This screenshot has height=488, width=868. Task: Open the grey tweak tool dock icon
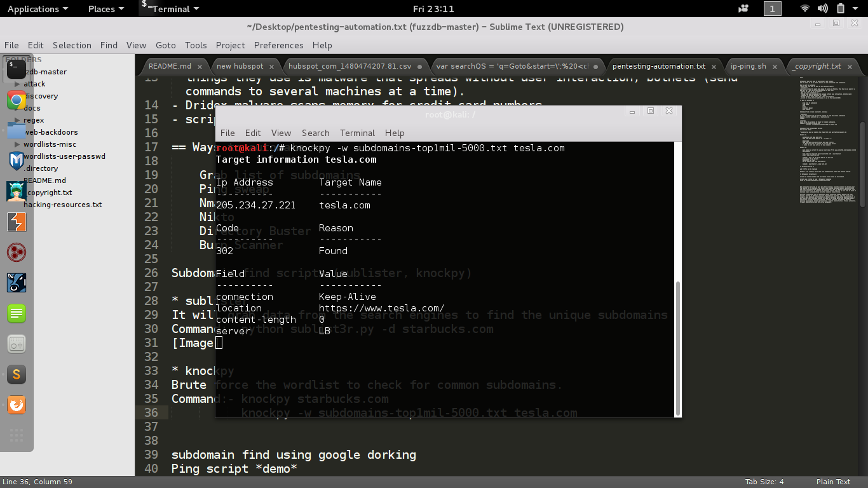coord(17,344)
